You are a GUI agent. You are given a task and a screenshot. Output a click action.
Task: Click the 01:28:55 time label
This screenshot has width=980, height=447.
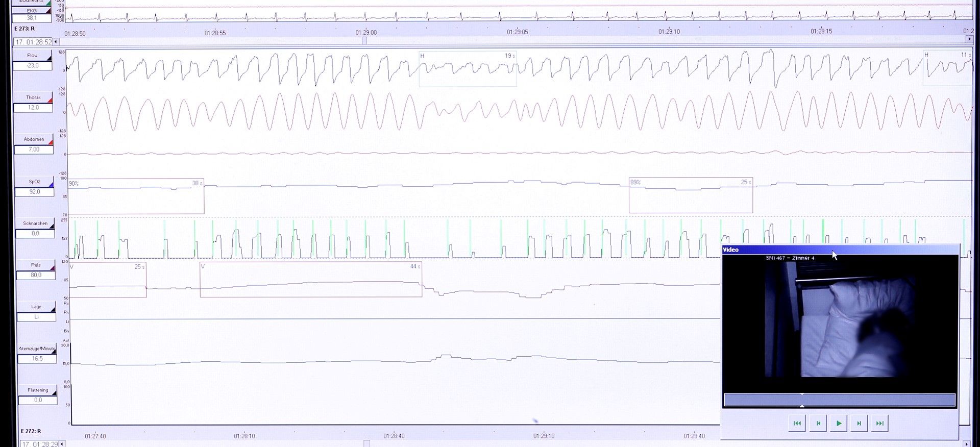pyautogui.click(x=215, y=33)
